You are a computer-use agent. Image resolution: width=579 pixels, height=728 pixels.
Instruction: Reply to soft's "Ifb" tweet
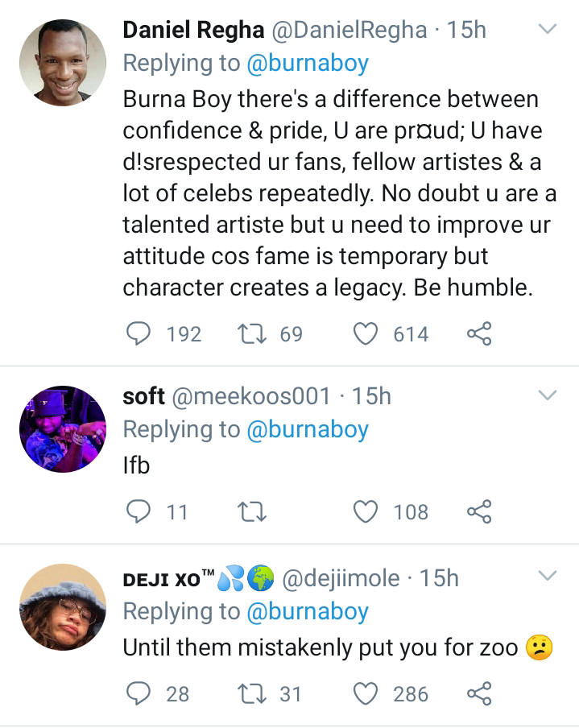(x=140, y=511)
